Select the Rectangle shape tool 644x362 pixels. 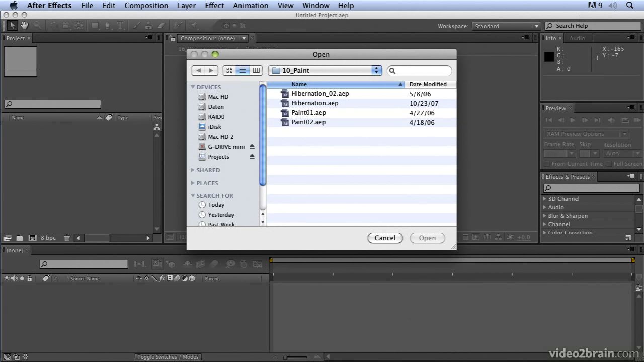95,25
